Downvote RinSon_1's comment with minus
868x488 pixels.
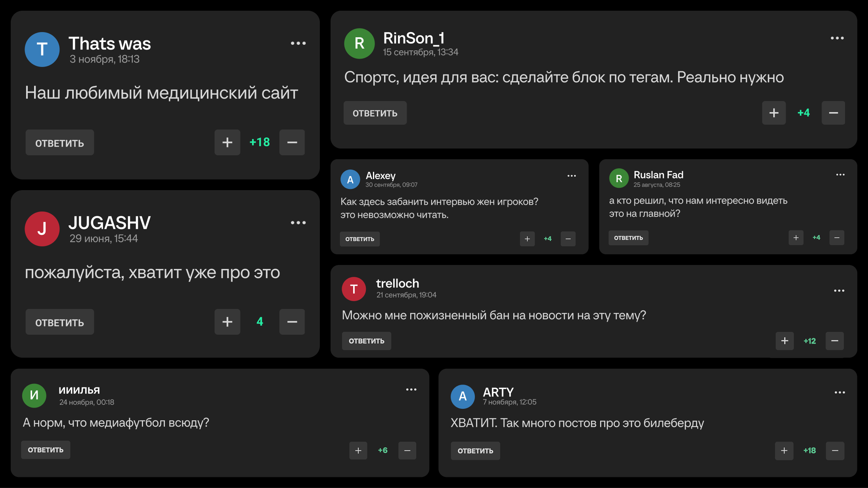point(833,113)
